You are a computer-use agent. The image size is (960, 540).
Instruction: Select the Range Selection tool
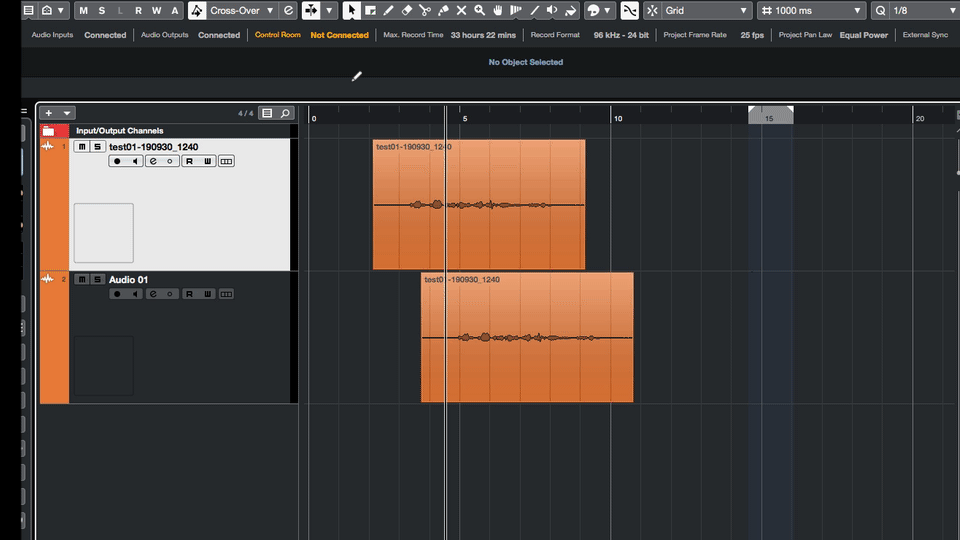tap(370, 10)
